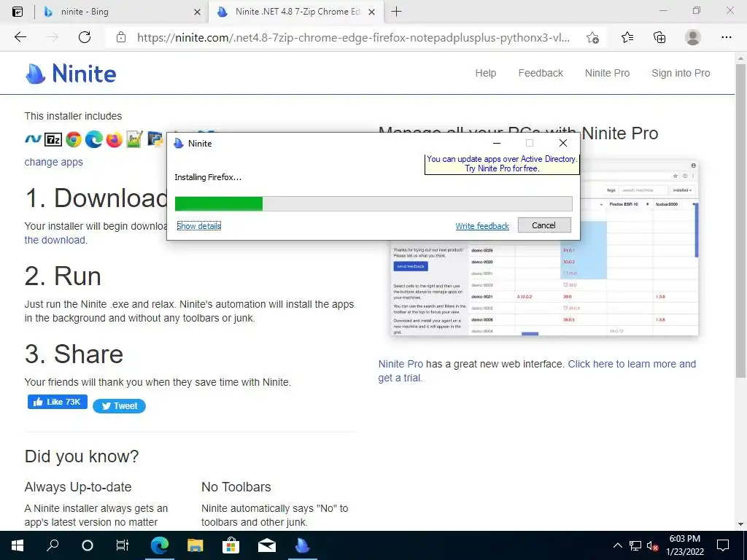Open network status tray icon
This screenshot has height=560, width=747.
635,545
